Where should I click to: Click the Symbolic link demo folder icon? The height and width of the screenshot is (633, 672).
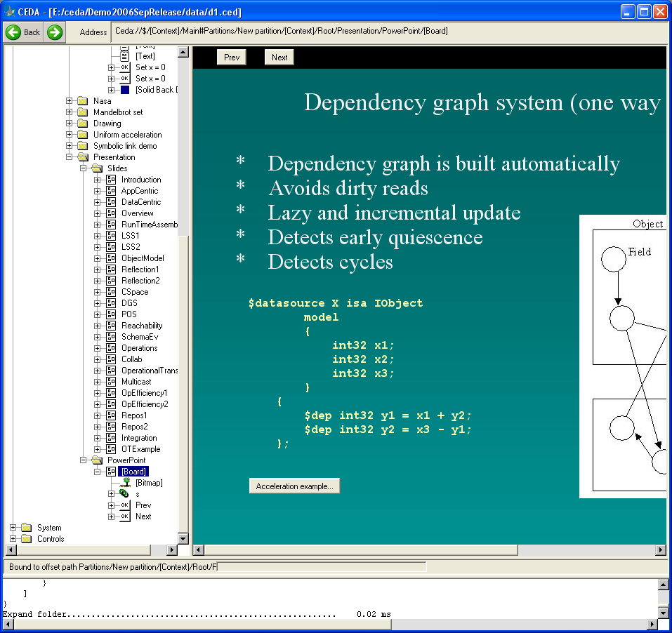click(83, 146)
